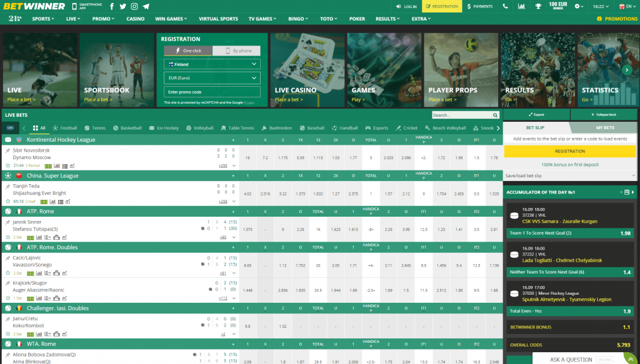Open the 16:22 time zone dropdown
The height and width of the screenshot is (364, 640).
coord(601,6)
